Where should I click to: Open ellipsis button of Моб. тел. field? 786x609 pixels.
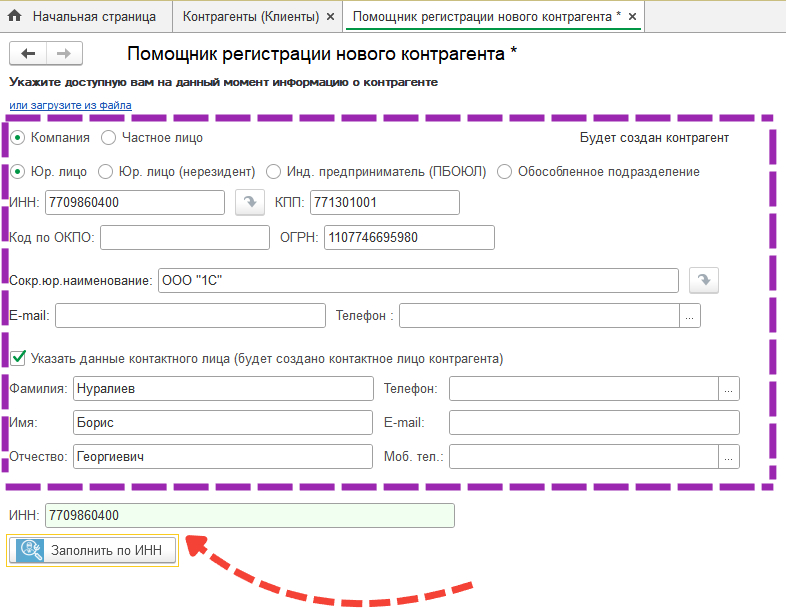(x=729, y=457)
